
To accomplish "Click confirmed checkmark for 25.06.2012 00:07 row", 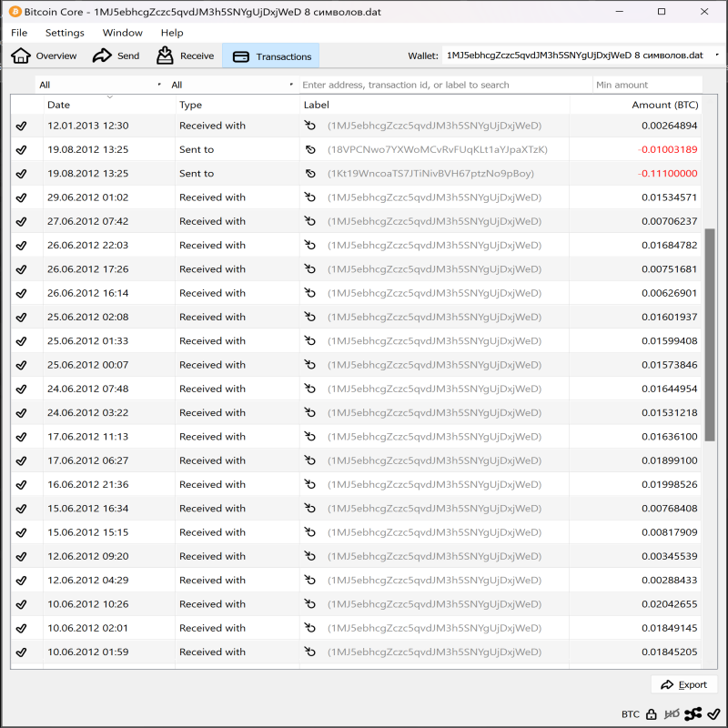I will 21,365.
